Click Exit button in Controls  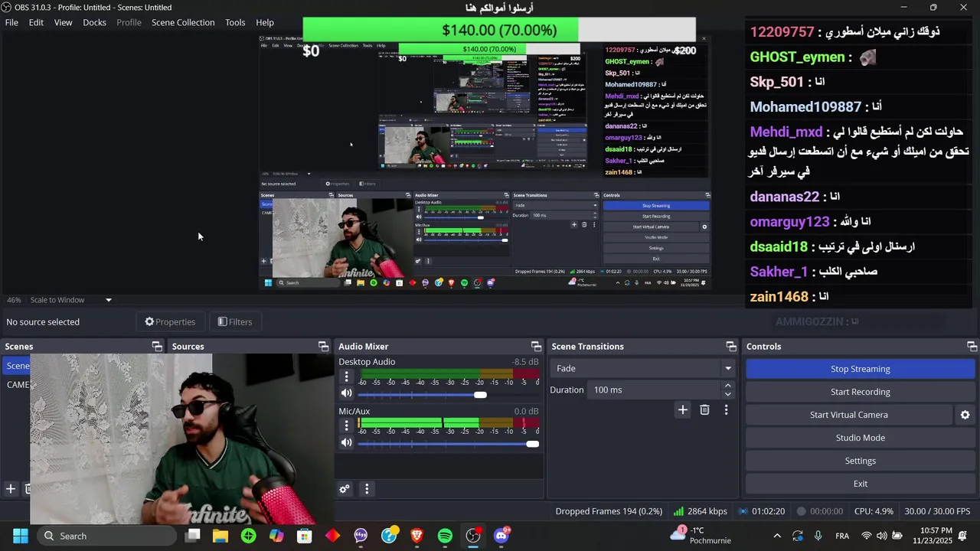pos(860,484)
